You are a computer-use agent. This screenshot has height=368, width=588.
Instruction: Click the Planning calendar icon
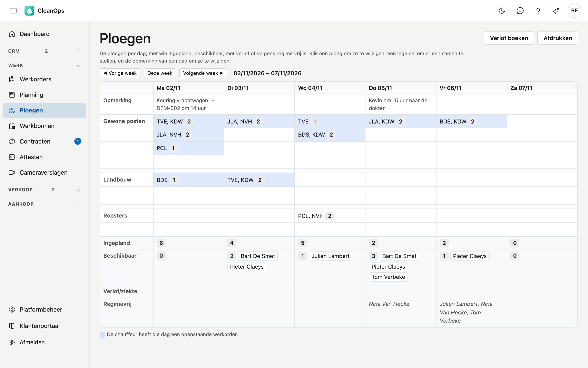(x=12, y=95)
